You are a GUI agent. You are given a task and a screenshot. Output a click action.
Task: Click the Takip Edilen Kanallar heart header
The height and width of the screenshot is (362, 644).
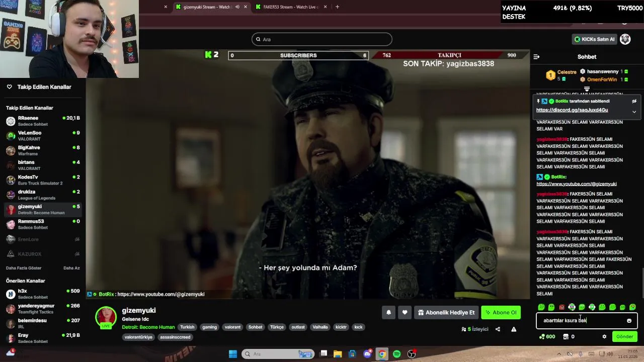[39, 87]
